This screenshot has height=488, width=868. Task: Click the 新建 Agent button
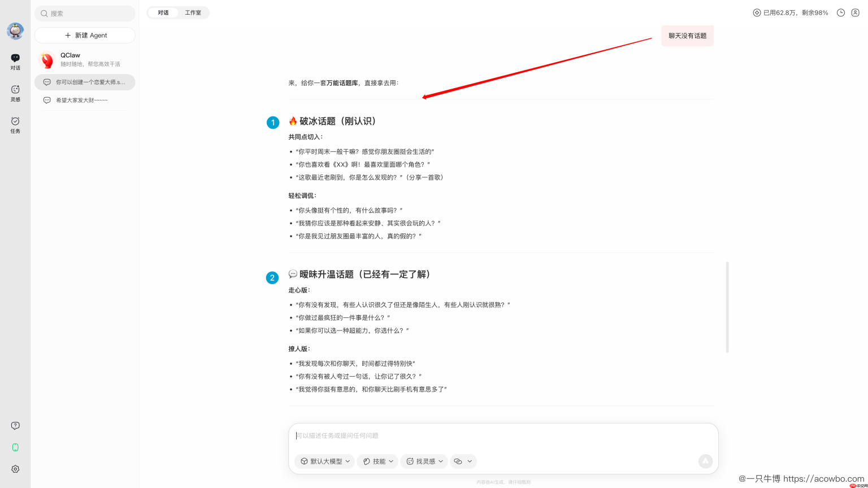85,35
